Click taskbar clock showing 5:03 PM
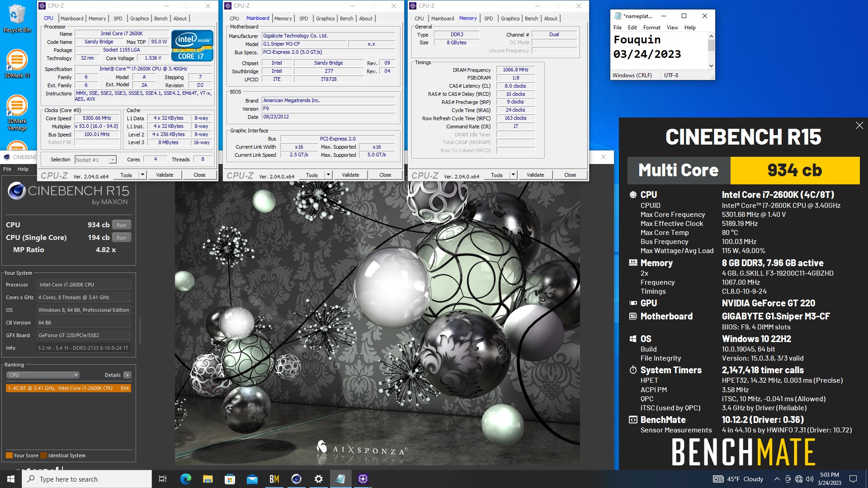The height and width of the screenshot is (488, 868). tap(829, 479)
